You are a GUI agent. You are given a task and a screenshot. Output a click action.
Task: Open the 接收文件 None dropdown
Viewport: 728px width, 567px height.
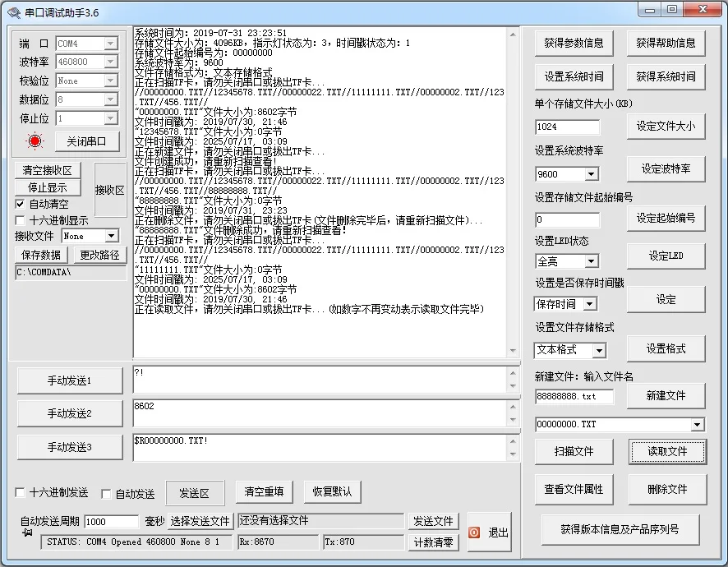point(112,236)
